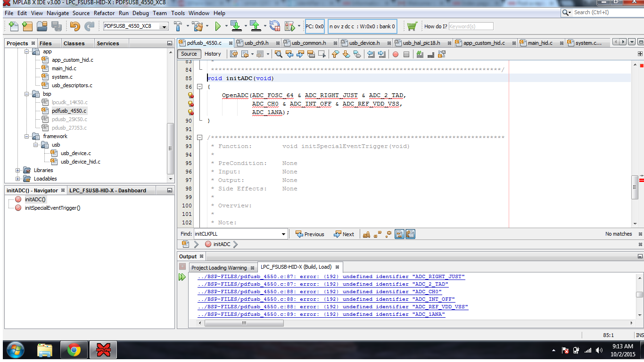Click the red macro record icon
This screenshot has width=644, height=362.
click(x=395, y=54)
